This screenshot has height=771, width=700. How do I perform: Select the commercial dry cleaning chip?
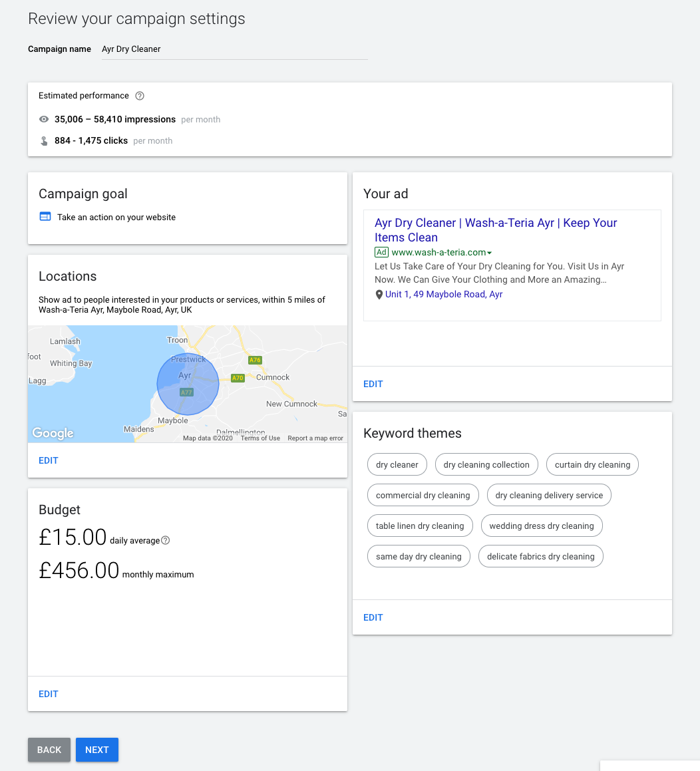(423, 495)
